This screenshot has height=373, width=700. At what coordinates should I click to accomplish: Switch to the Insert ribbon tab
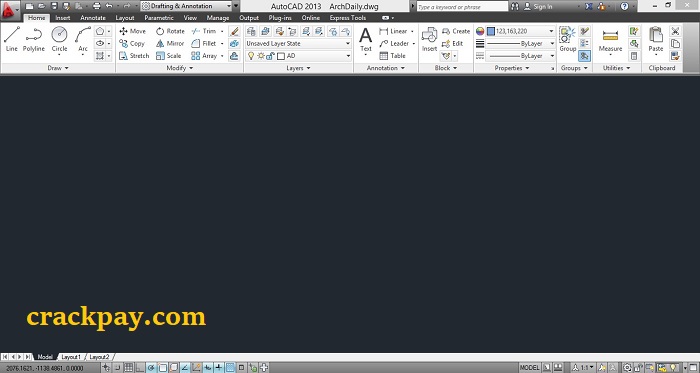click(x=63, y=18)
